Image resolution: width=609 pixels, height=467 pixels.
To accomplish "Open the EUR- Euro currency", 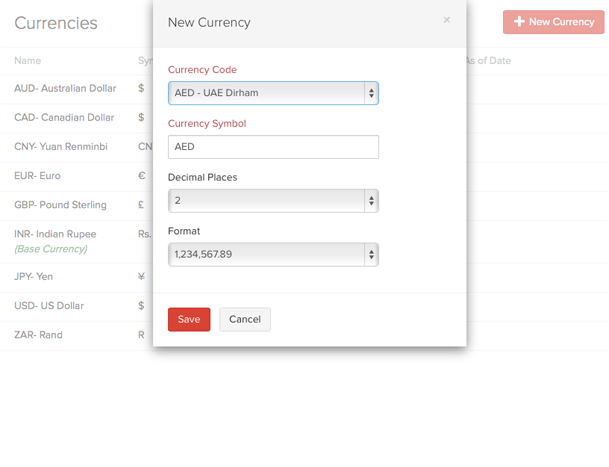I will 37,176.
